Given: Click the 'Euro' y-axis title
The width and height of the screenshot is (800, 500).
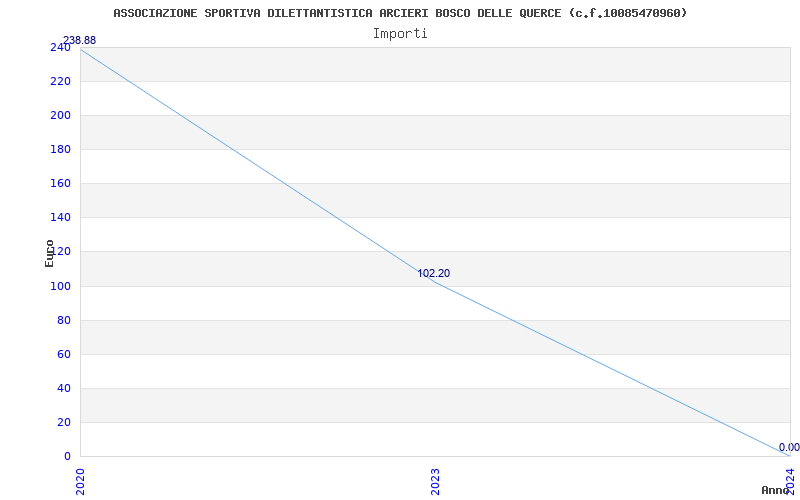Looking at the screenshot, I should pos(49,253).
